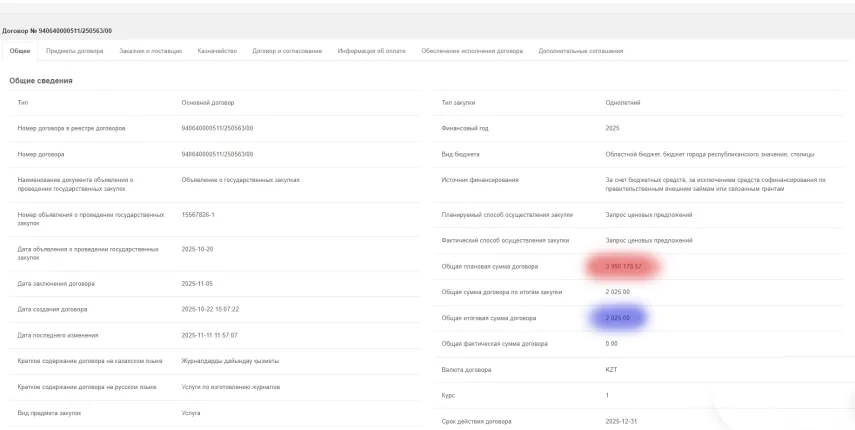Open the Информация об оплате tab
The width and height of the screenshot is (855, 430).
click(371, 52)
